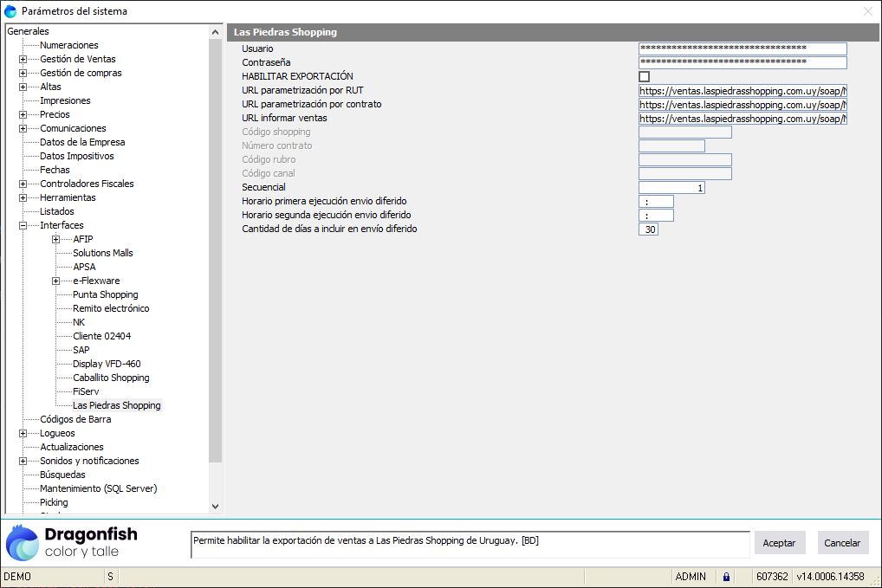Open Solutions Malls interface
Viewport: 882px width, 588px height.
pos(103,253)
